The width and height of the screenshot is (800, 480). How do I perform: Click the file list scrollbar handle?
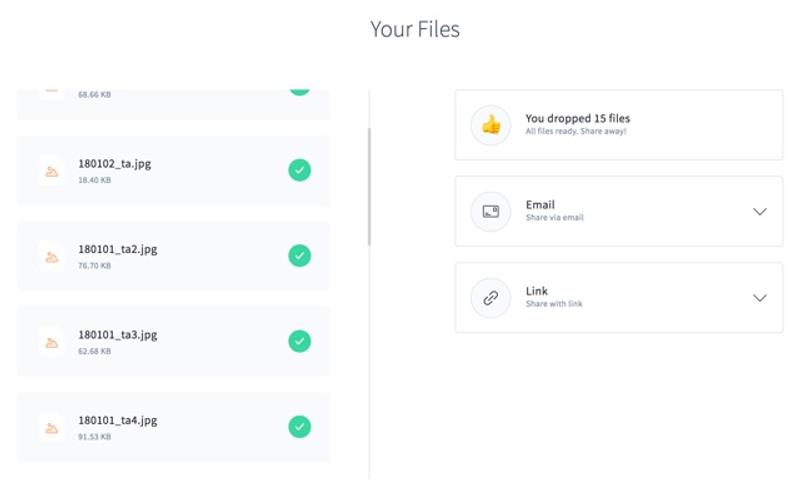(x=369, y=186)
